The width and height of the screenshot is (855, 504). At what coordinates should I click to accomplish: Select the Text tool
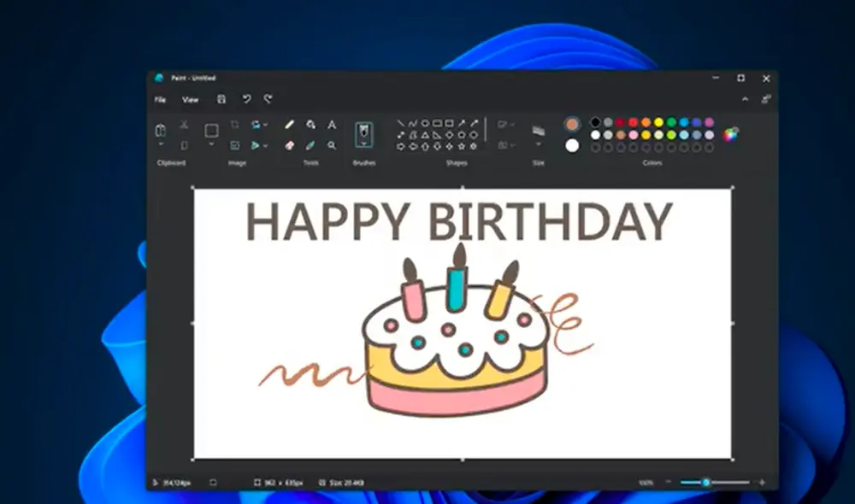point(331,123)
